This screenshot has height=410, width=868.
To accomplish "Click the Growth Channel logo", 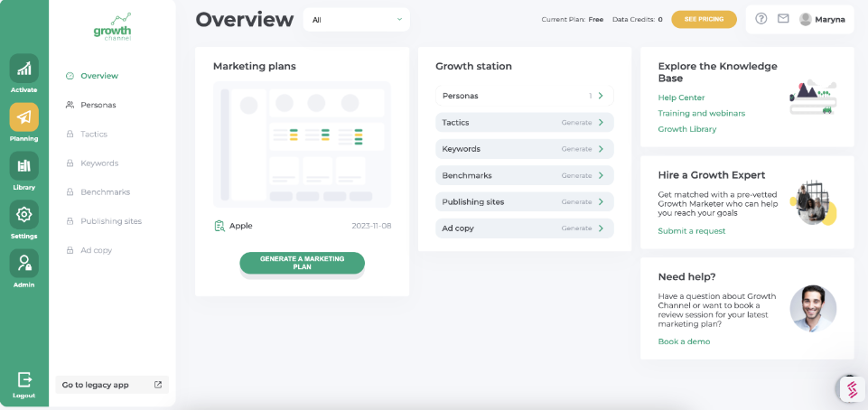I will [112, 27].
